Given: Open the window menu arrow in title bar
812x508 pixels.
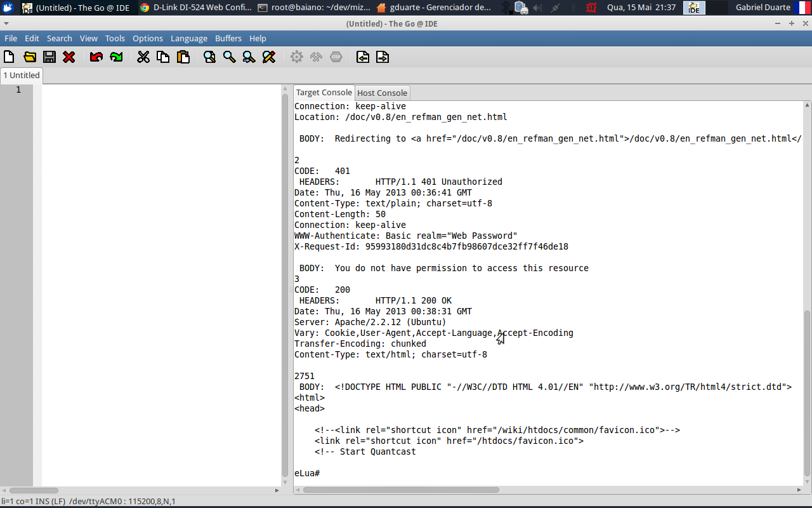Looking at the screenshot, I should [6, 23].
